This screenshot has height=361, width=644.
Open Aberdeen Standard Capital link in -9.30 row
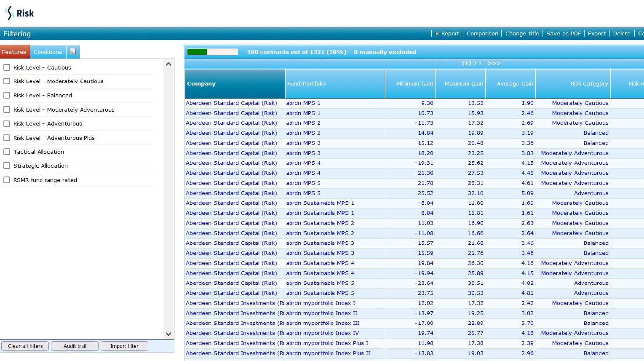coord(231,103)
